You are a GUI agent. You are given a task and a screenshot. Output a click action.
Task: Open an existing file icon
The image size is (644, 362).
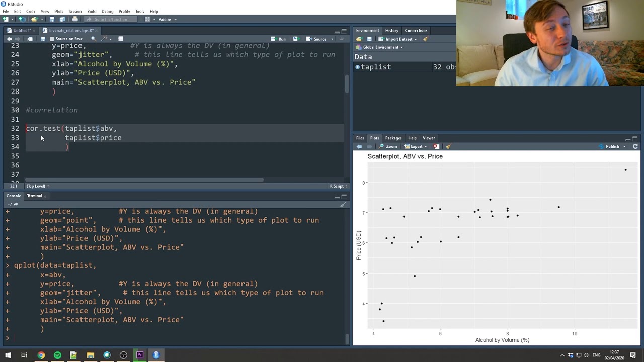click(x=34, y=19)
